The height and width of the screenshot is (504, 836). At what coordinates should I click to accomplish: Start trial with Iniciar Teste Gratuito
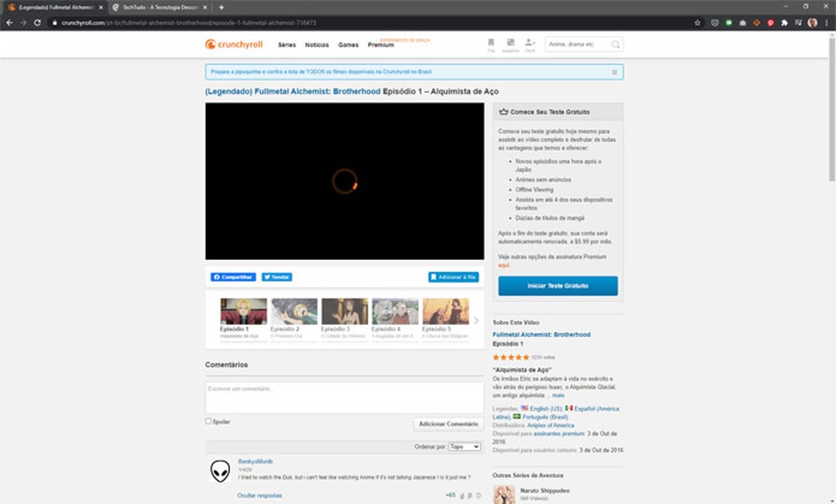pyautogui.click(x=557, y=285)
